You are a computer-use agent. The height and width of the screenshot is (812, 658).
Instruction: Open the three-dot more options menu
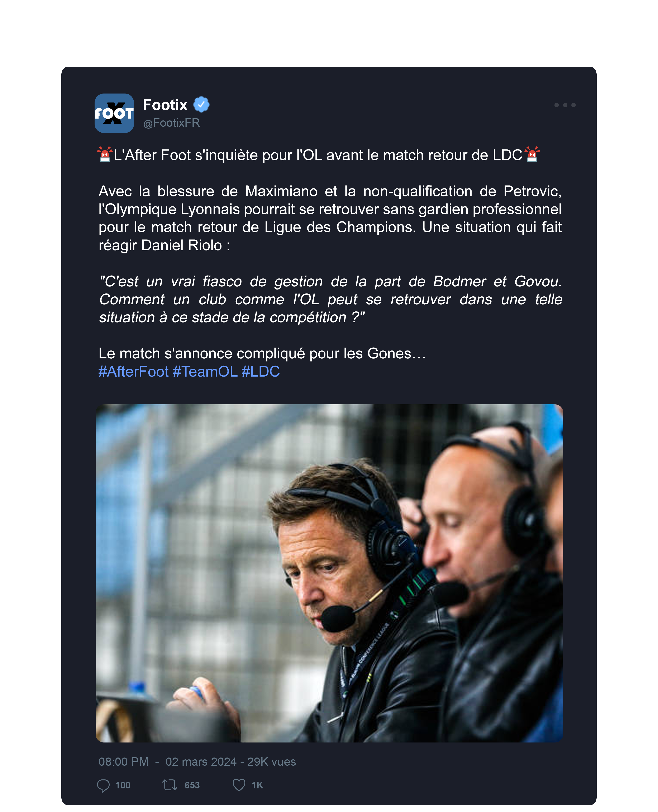[565, 105]
